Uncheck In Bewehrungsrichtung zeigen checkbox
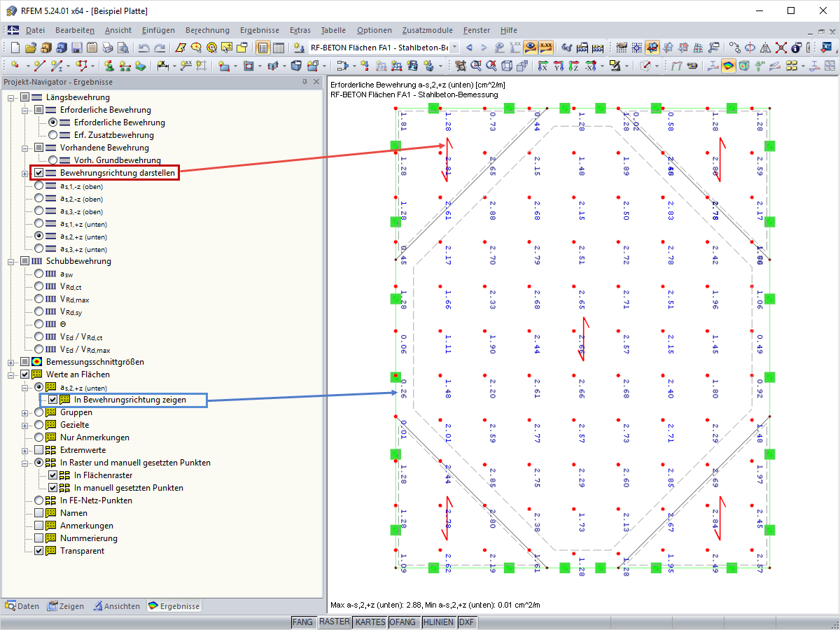 [x=53, y=400]
